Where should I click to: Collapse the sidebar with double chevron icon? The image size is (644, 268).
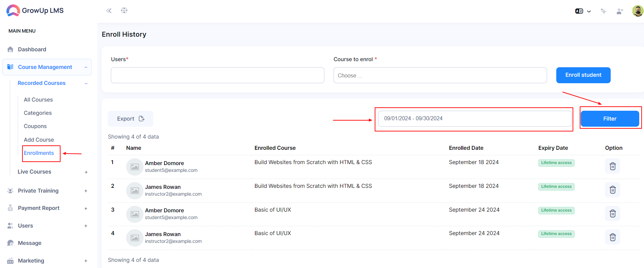coord(109,11)
